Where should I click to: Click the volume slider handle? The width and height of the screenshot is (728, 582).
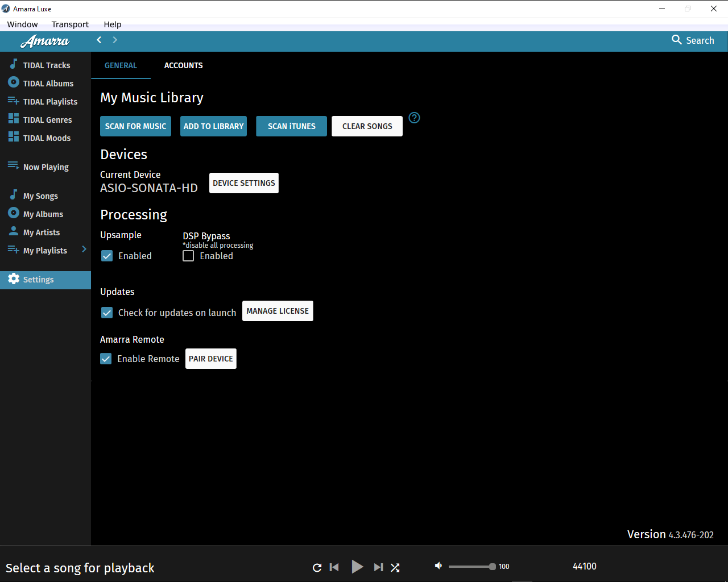tap(493, 567)
